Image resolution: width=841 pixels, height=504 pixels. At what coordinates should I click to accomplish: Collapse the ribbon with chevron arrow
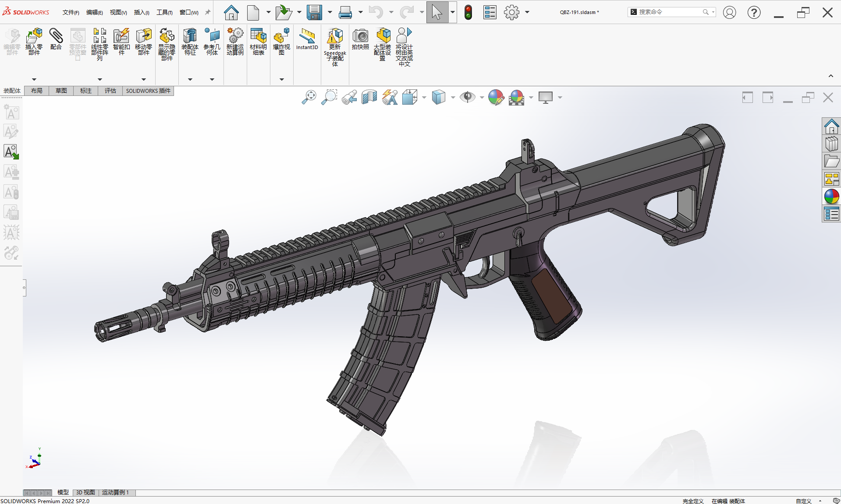point(830,76)
